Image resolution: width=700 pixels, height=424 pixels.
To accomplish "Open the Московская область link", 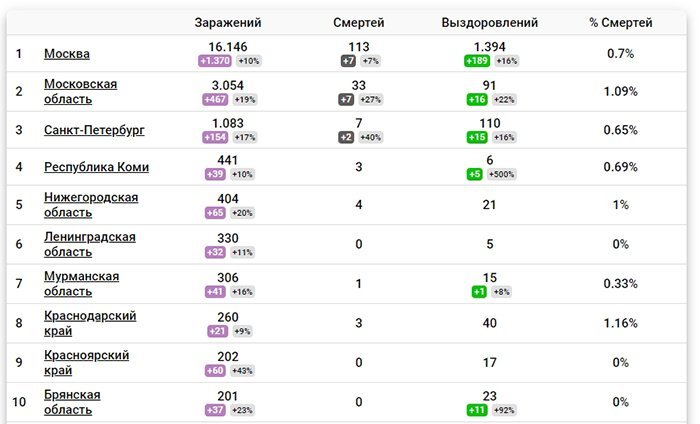I will [x=80, y=91].
